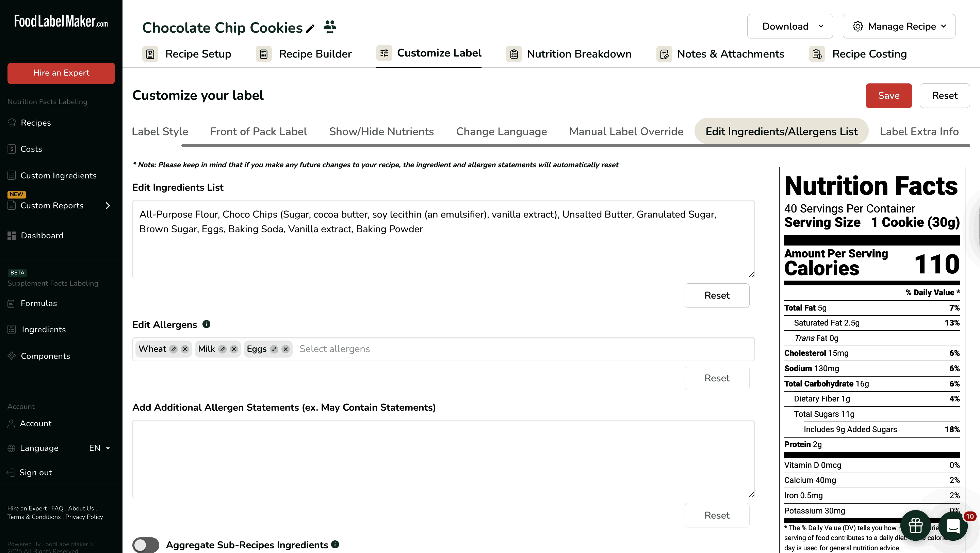
Task: Remove the Wheat allergen tag
Action: [185, 349]
